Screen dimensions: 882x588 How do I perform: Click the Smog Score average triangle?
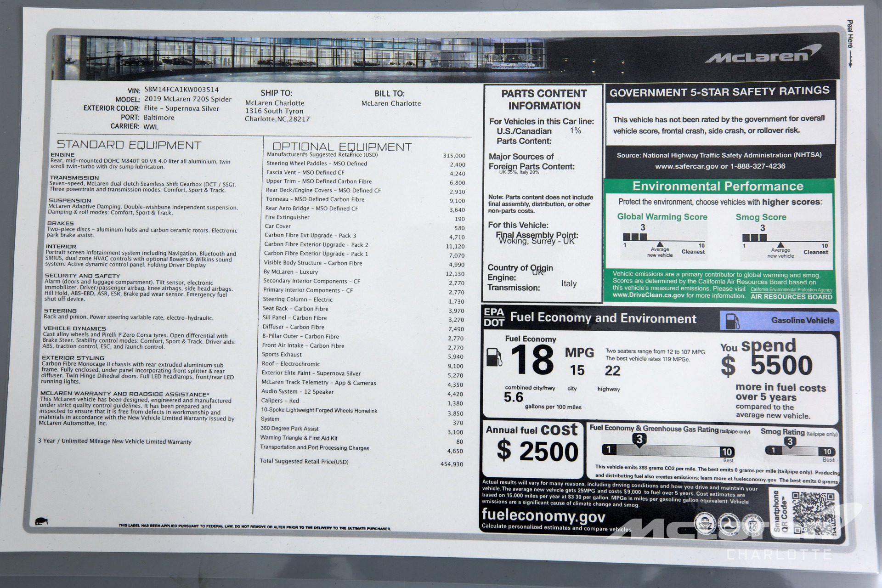[780, 245]
